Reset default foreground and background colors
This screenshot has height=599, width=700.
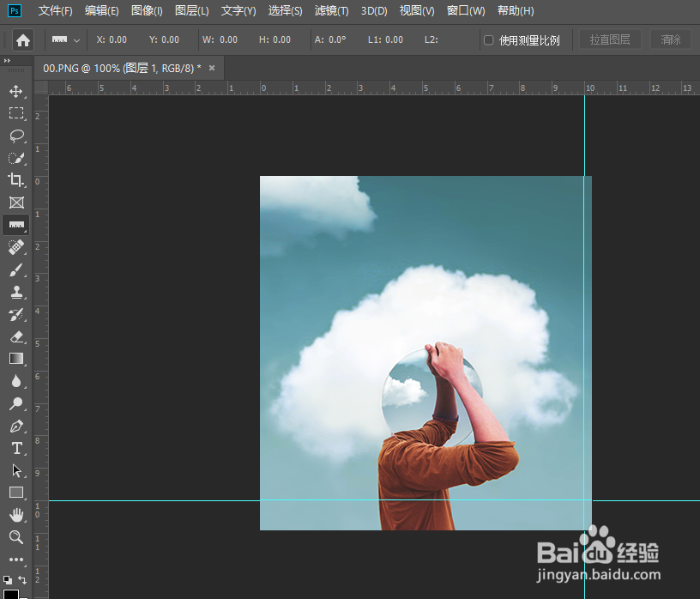8,580
